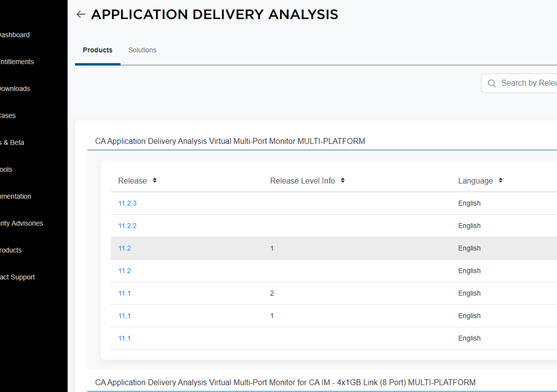Click the sort arrows next to Release Level Info
This screenshot has width=557, height=392.
(342, 181)
